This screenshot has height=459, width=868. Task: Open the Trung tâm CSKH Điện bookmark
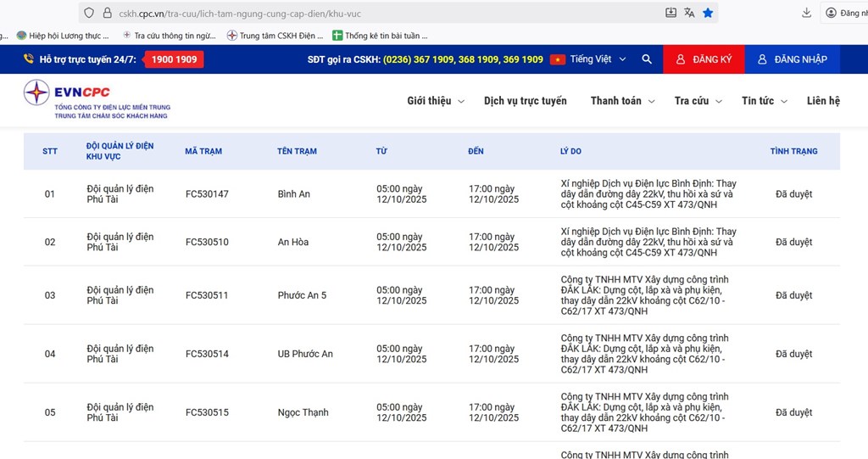click(x=275, y=36)
